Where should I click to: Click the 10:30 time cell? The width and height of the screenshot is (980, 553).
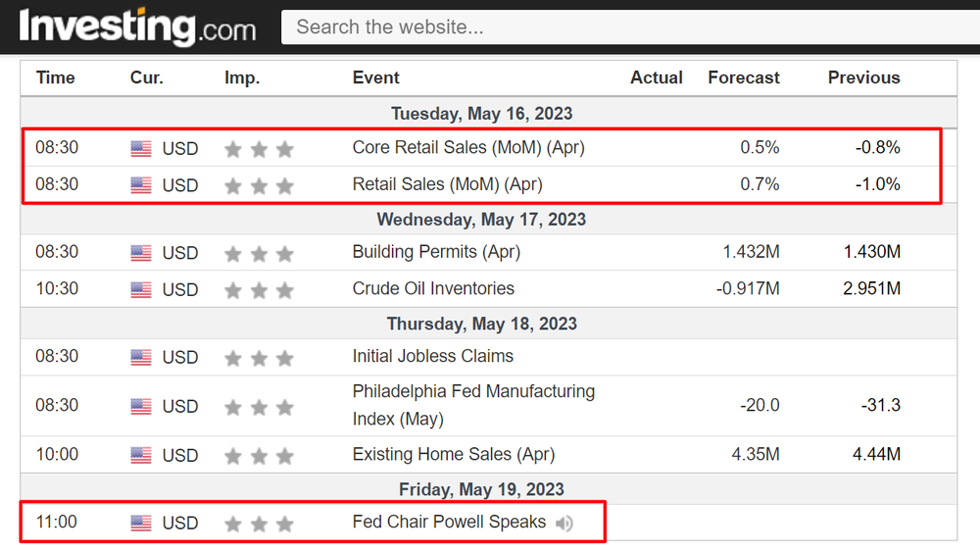tap(57, 289)
